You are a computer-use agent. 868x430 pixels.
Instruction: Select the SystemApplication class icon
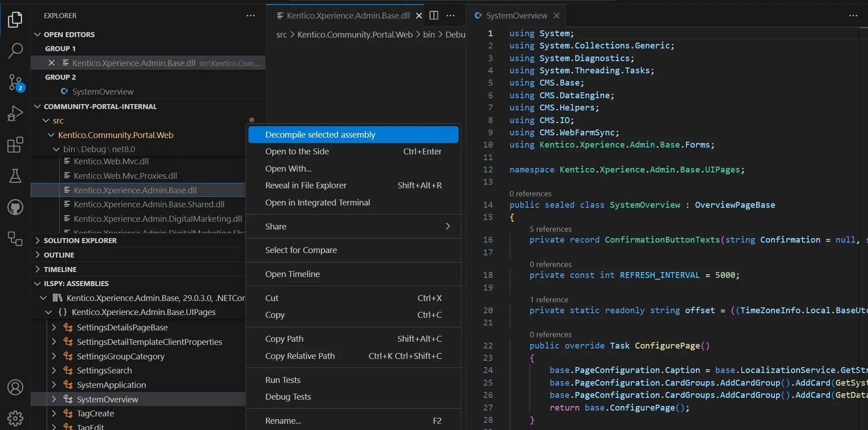(68, 385)
